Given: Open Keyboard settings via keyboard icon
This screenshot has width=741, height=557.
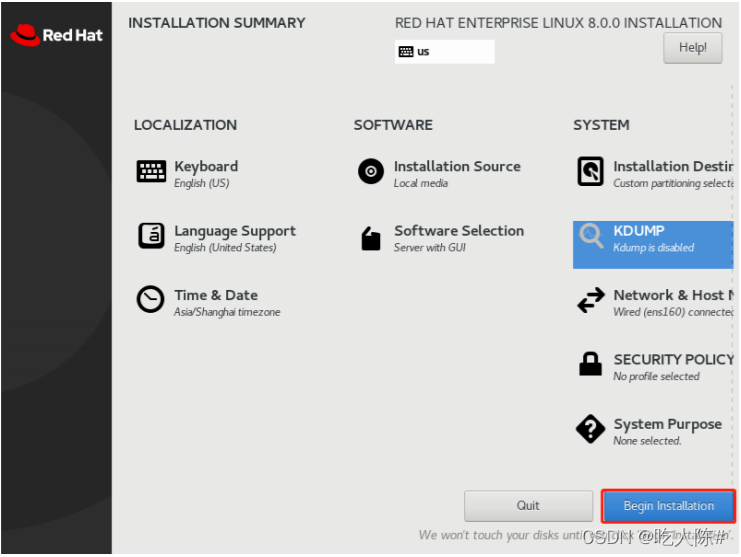Looking at the screenshot, I should point(151,171).
